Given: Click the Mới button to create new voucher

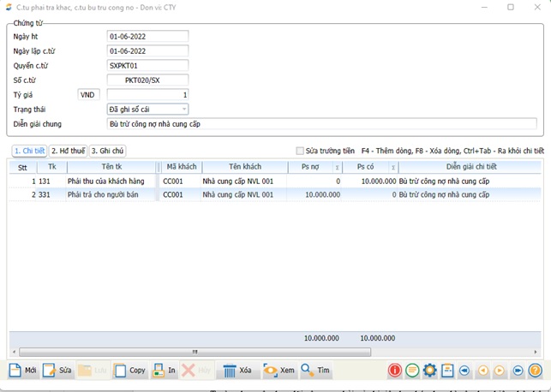Looking at the screenshot, I should [x=23, y=371].
